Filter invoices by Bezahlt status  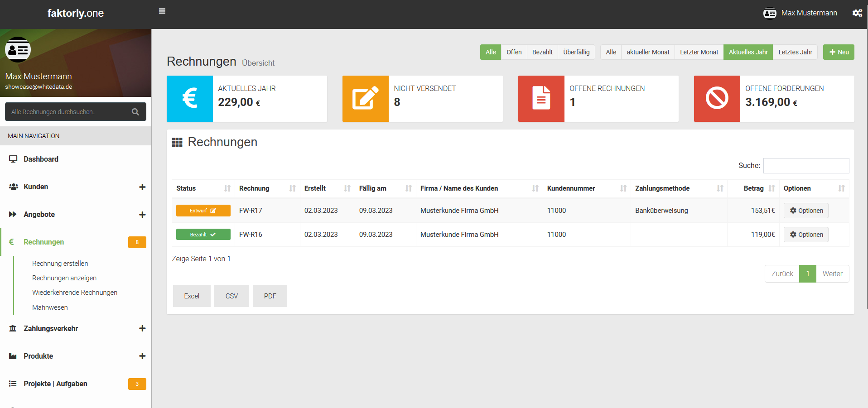(x=542, y=52)
